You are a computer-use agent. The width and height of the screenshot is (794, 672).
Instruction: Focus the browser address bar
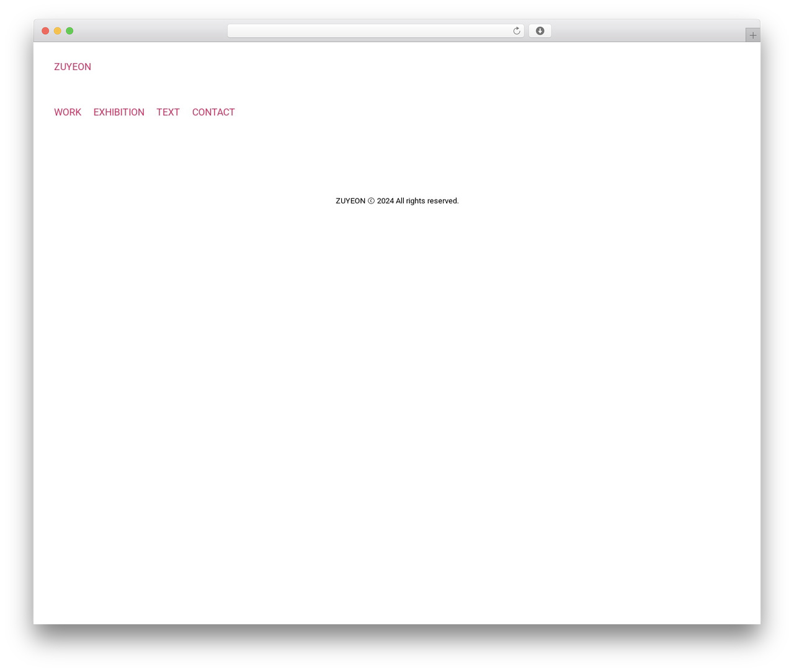coord(375,31)
